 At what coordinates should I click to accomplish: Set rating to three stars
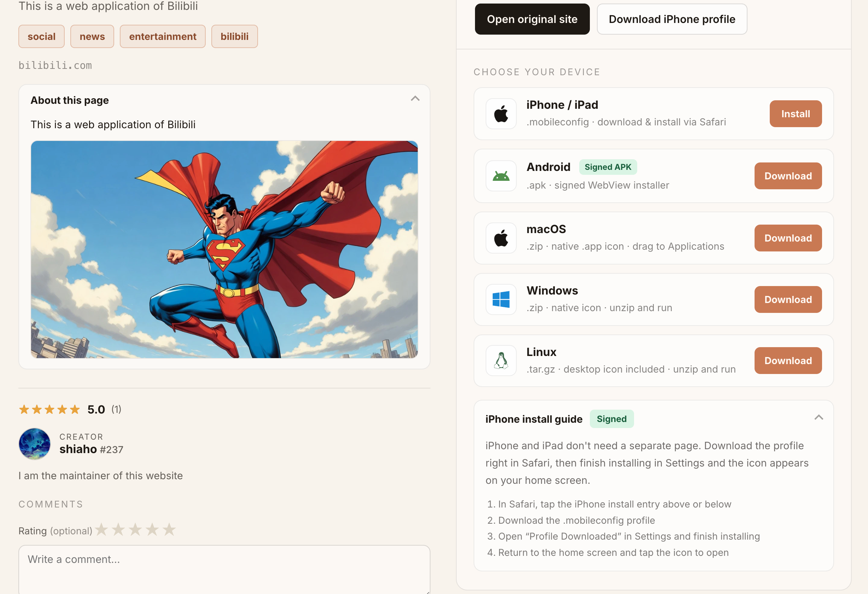[x=135, y=529]
